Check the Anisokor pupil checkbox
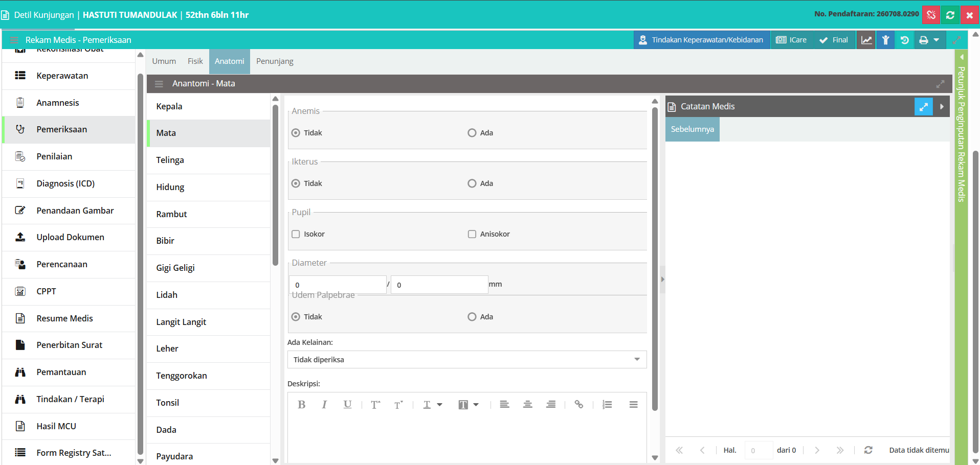Image resolution: width=980 pixels, height=465 pixels. [x=472, y=234]
